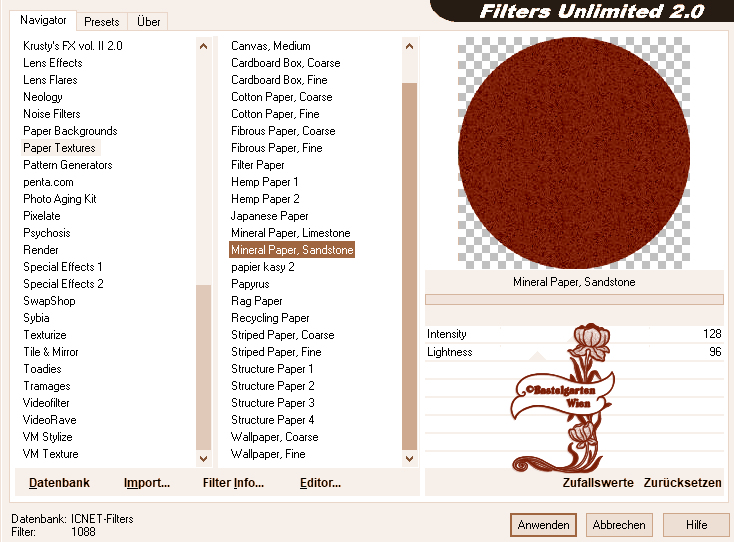Choose Cotton Paper, Fine filter
The image size is (734, 542).
(275, 114)
